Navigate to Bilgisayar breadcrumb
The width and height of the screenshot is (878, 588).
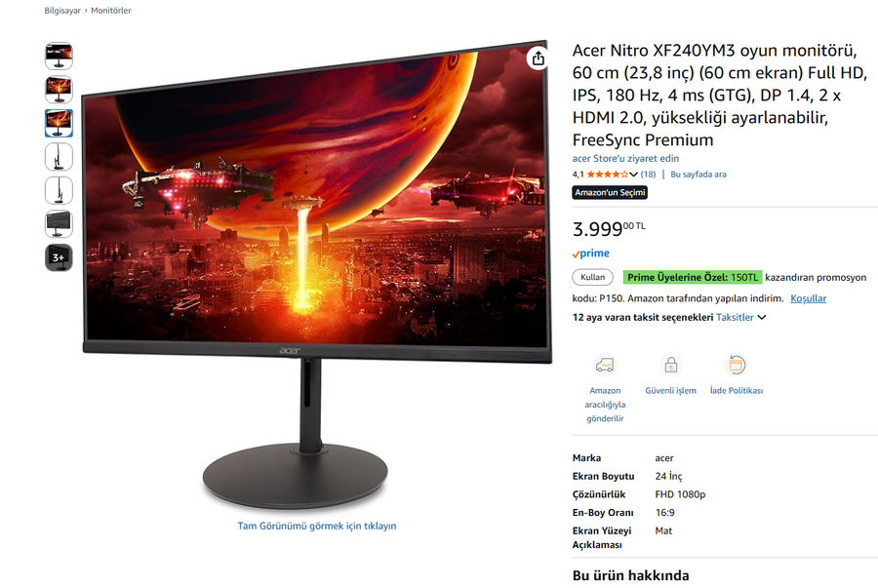pyautogui.click(x=62, y=11)
